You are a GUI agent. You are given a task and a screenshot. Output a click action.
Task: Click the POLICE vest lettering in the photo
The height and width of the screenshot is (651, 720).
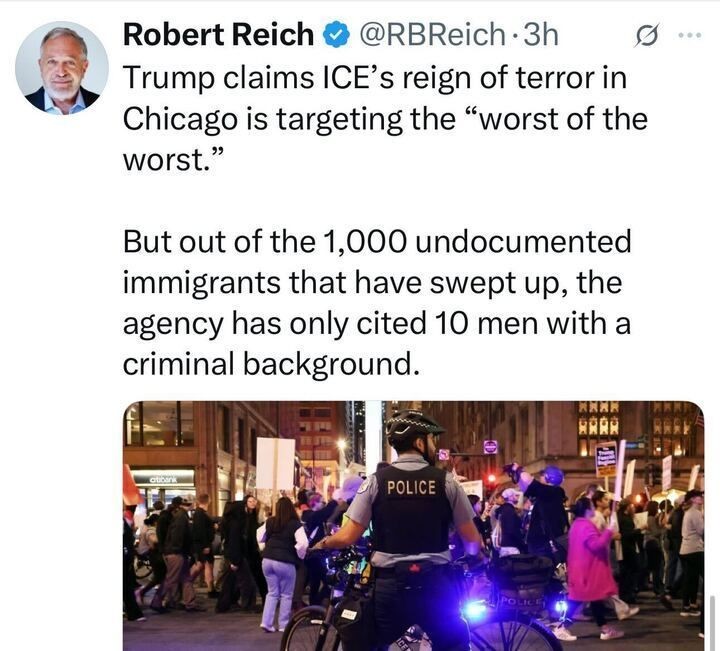tap(411, 488)
